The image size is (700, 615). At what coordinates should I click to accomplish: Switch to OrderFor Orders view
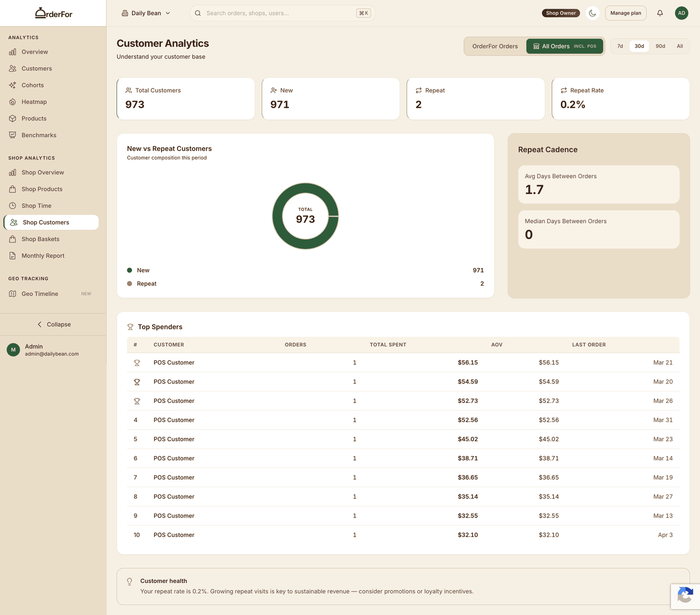tap(495, 46)
